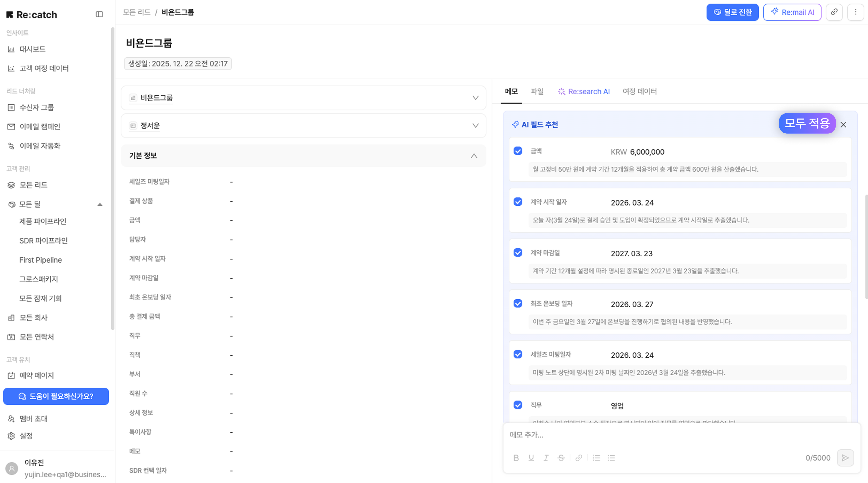Click the copy link icon button
The image size is (868, 483).
834,12
